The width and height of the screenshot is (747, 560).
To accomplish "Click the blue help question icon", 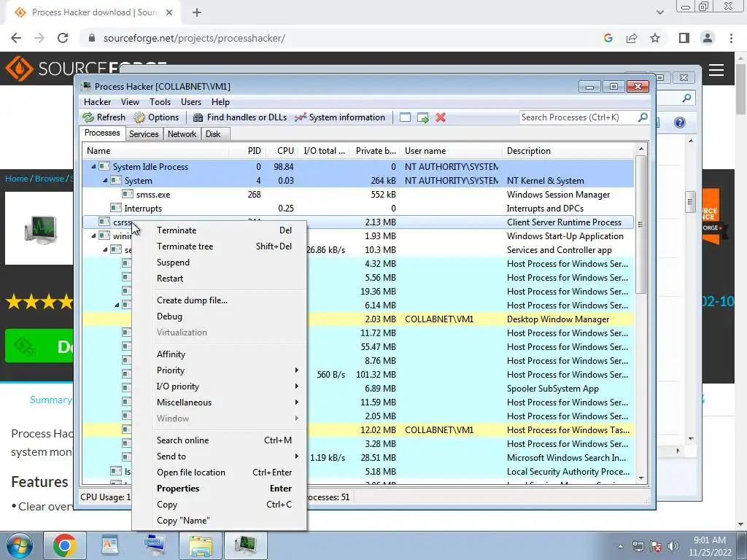I will click(680, 122).
